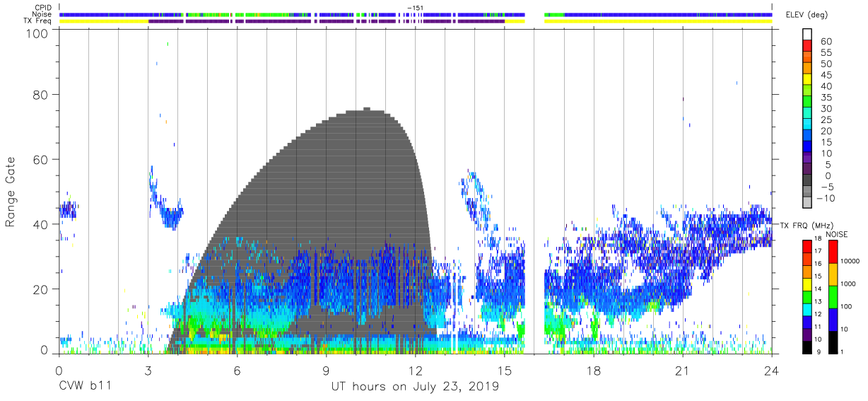The width and height of the screenshot is (868, 401).
Task: Click the '10000' label on the NOISE legend
Action: [849, 261]
